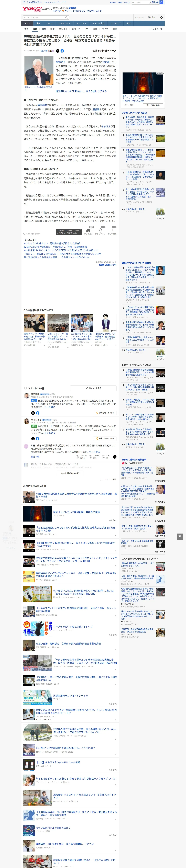Click the うーん reaction icon 61
This screenshot has width=186, height=868.
[x=104, y=457]
